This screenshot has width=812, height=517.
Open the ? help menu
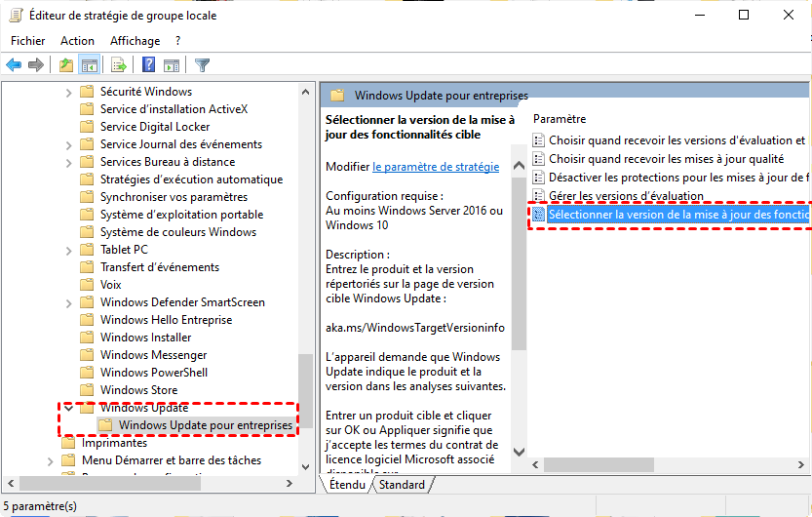coord(177,41)
